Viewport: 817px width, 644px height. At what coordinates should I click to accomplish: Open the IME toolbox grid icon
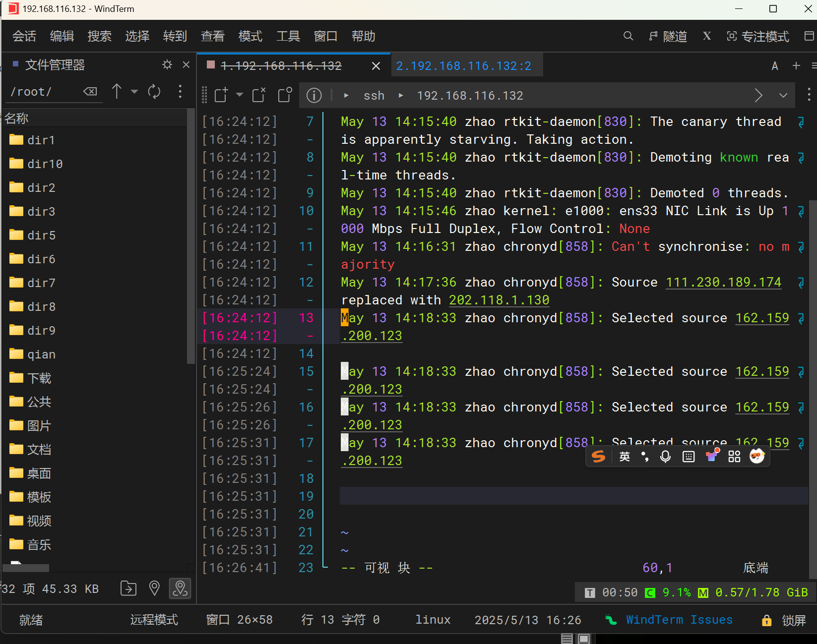(734, 457)
